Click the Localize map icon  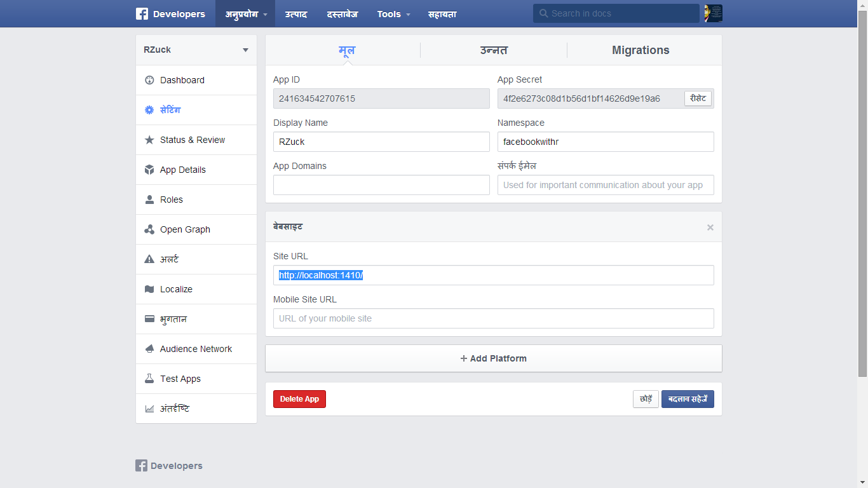149,289
